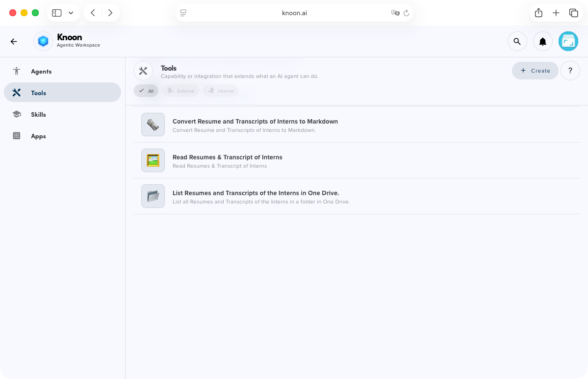
Task: Open List Resumes and Transcripts tool title
Action: point(256,193)
